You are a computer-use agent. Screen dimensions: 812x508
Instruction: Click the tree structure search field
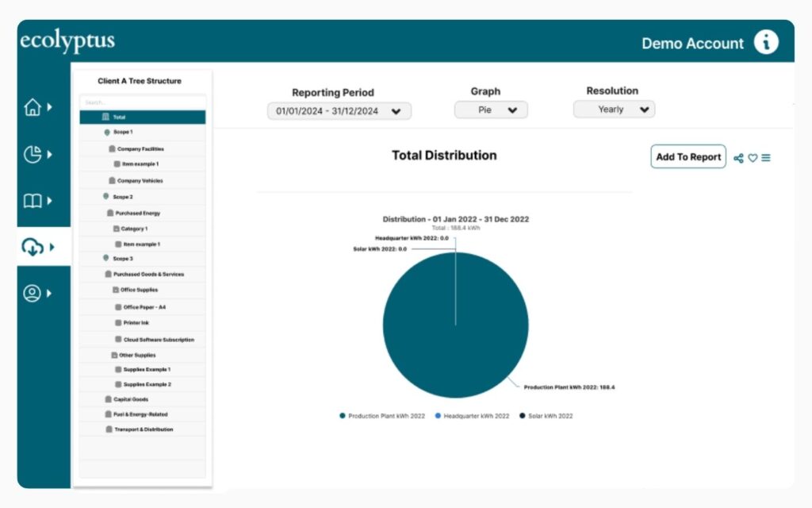click(x=143, y=102)
